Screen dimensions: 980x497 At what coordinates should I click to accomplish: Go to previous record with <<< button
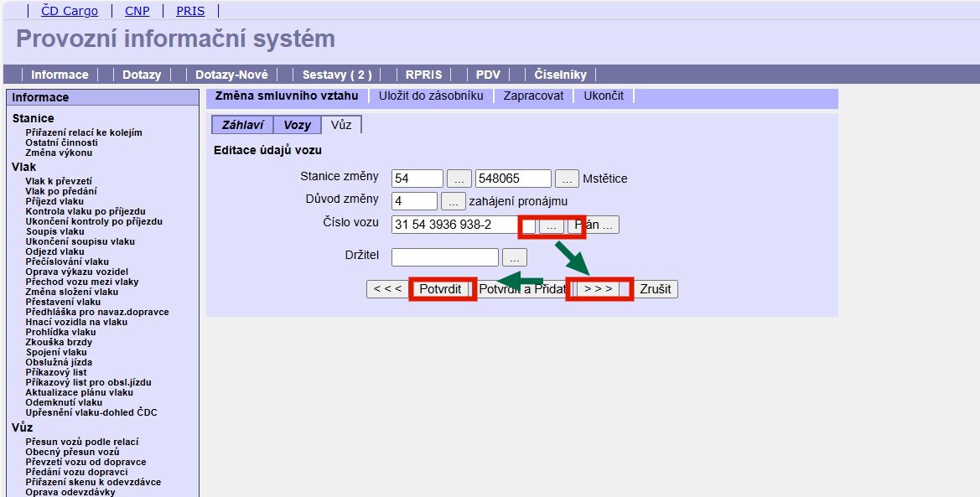[x=387, y=289]
